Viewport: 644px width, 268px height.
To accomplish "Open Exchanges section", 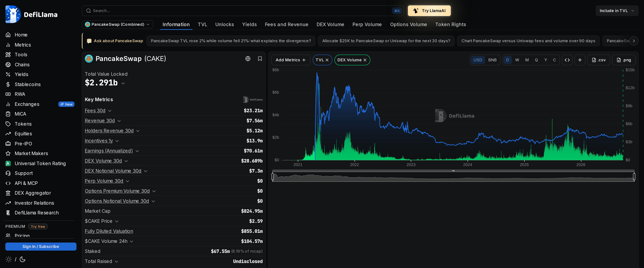I will (27, 104).
